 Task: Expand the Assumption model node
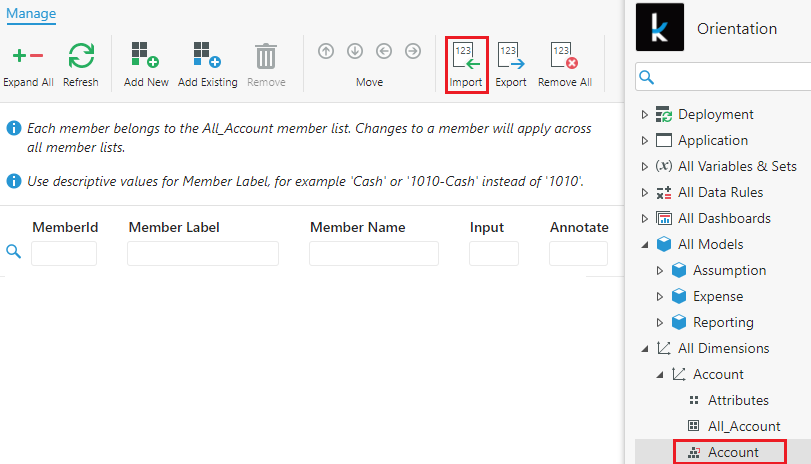(659, 271)
